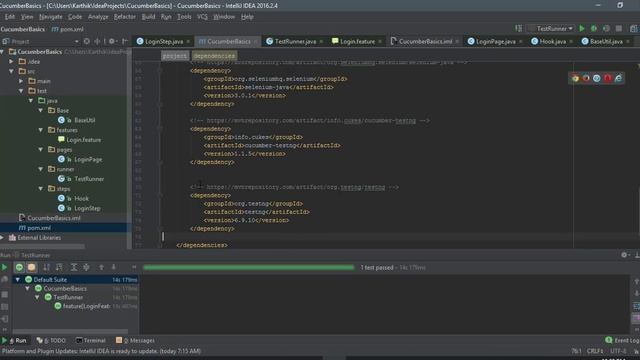The image size is (640, 360).
Task: Expand the main folder
Action: pyautogui.click(x=22, y=81)
